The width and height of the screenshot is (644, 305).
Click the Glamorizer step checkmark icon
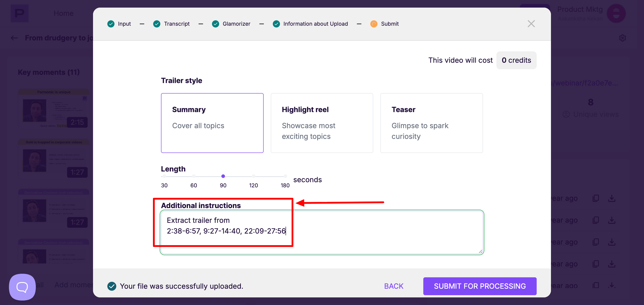[x=216, y=24]
